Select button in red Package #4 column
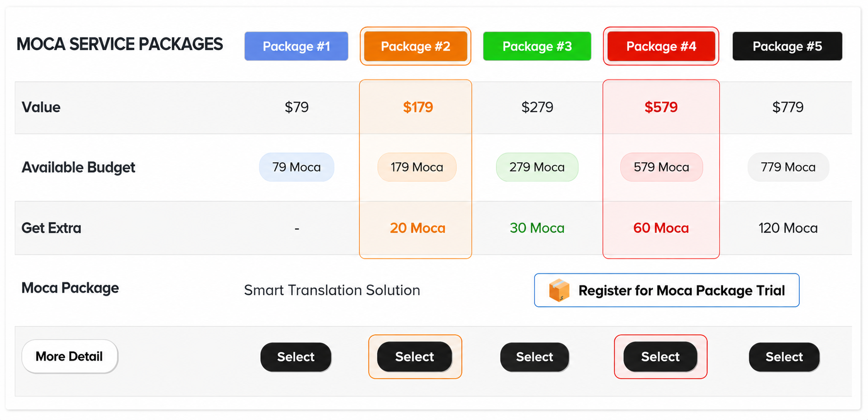Viewport: 868px width, 420px height. 661,357
